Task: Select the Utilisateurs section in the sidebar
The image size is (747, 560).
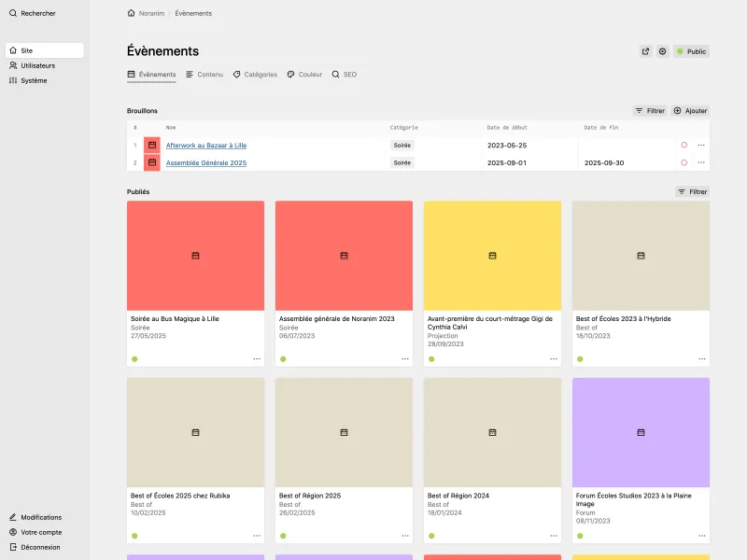Action: (x=38, y=65)
